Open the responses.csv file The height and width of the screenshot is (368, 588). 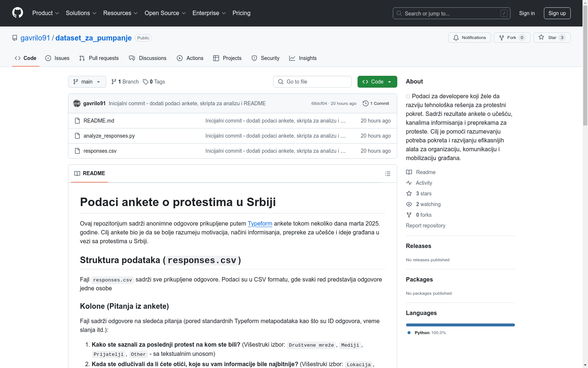[100, 151]
